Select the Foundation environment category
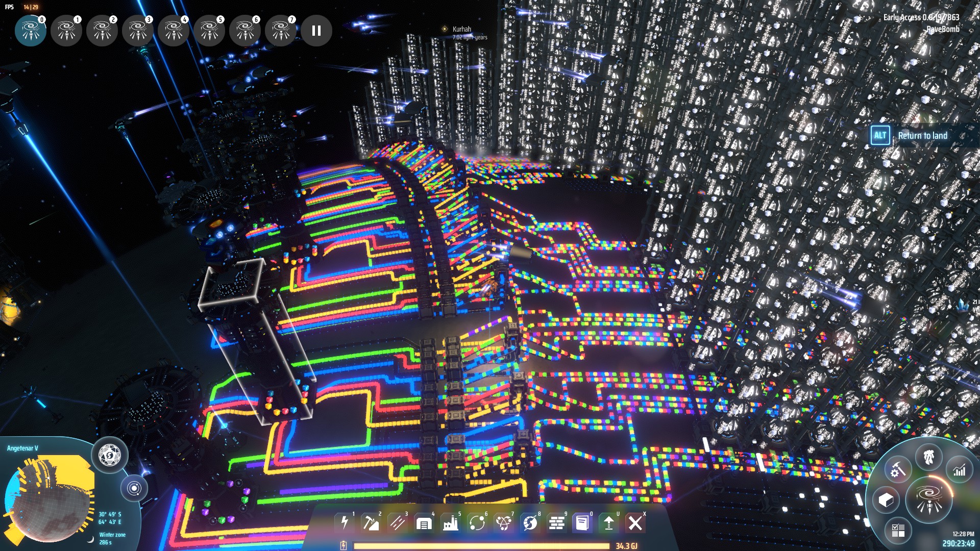 click(557, 523)
